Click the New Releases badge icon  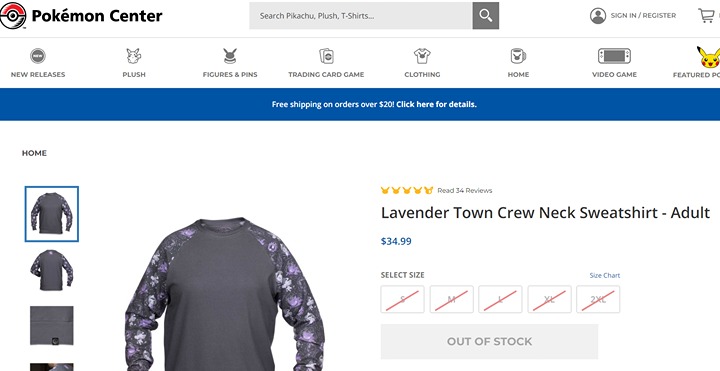coord(38,56)
